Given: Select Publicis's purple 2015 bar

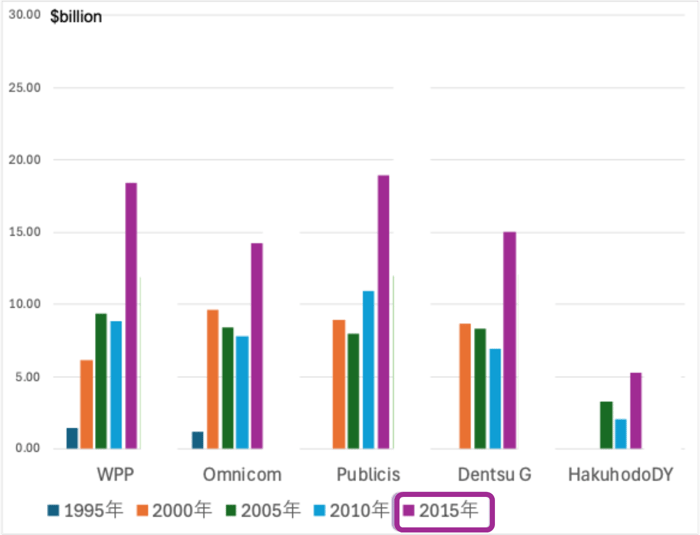Looking at the screenshot, I should coord(383,312).
